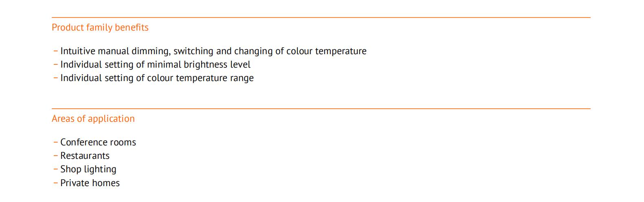
Task: Select the "Conference rooms" list item
Action: pos(98,142)
